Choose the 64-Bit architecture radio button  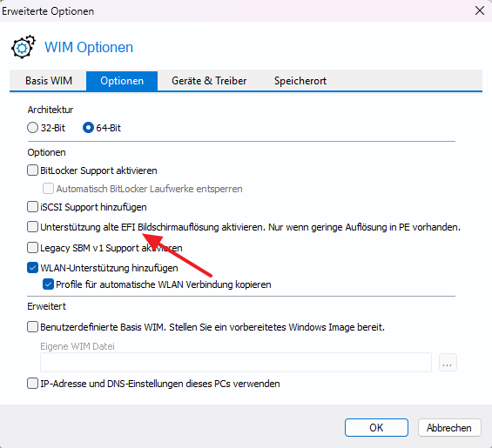[88, 128]
